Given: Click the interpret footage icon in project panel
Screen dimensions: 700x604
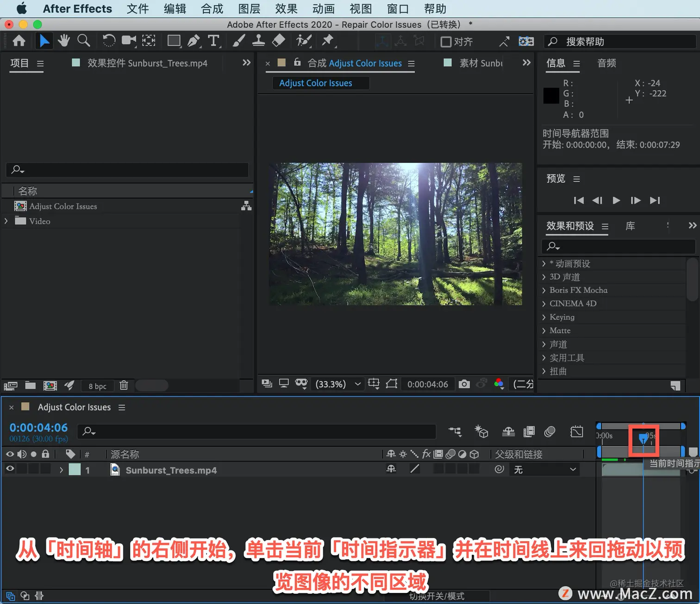Looking at the screenshot, I should [x=10, y=386].
